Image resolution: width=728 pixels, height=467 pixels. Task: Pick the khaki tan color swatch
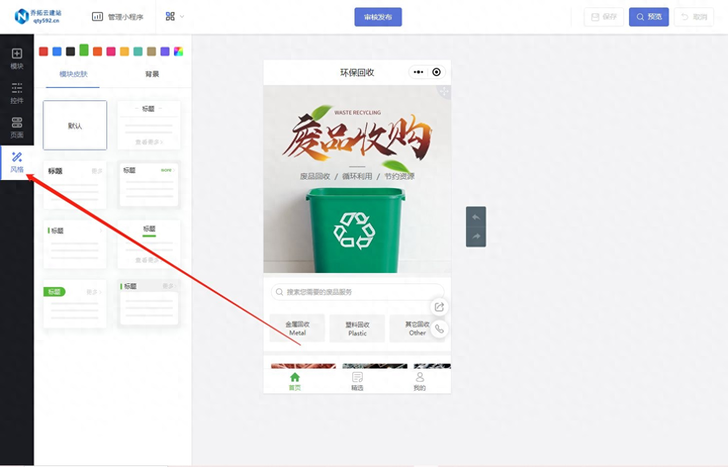point(151,51)
